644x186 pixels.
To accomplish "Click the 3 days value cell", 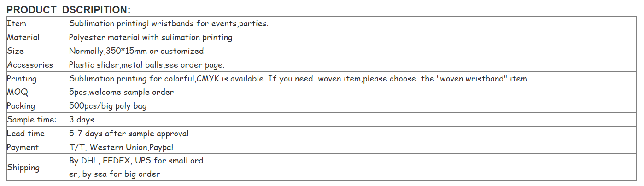I will [x=353, y=120].
